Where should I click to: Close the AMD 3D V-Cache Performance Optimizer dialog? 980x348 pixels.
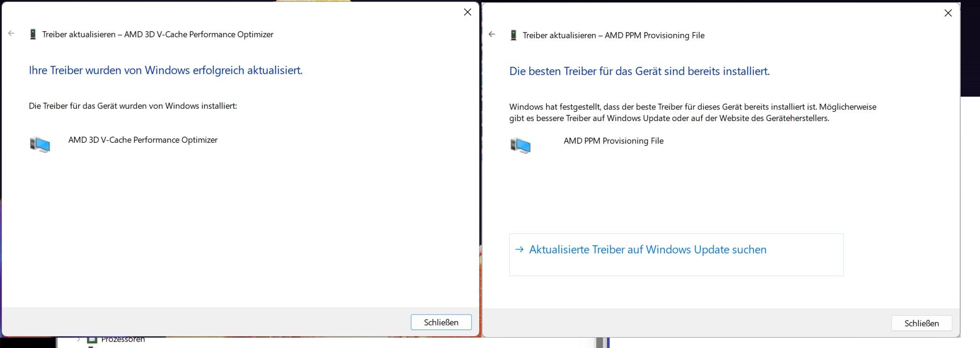pos(467,12)
